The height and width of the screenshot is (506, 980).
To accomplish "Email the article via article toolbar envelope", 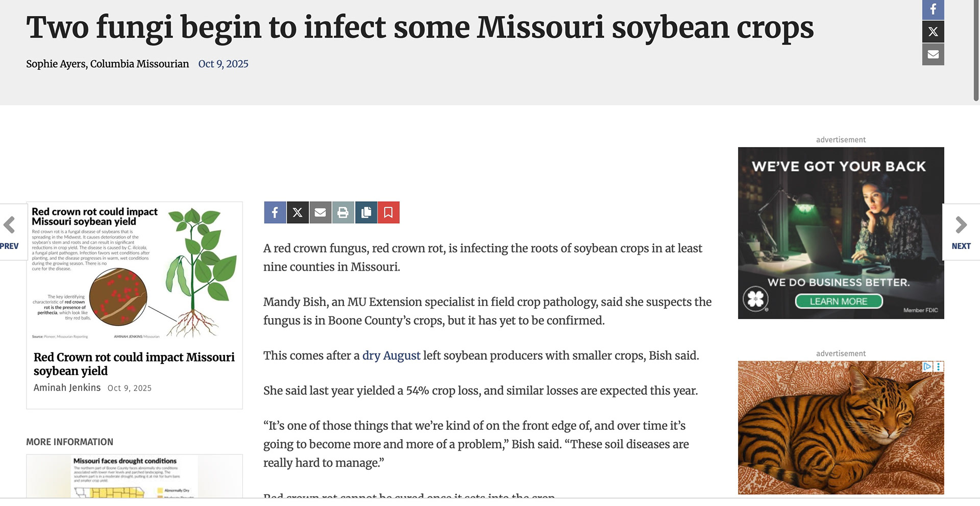I will [x=320, y=212].
